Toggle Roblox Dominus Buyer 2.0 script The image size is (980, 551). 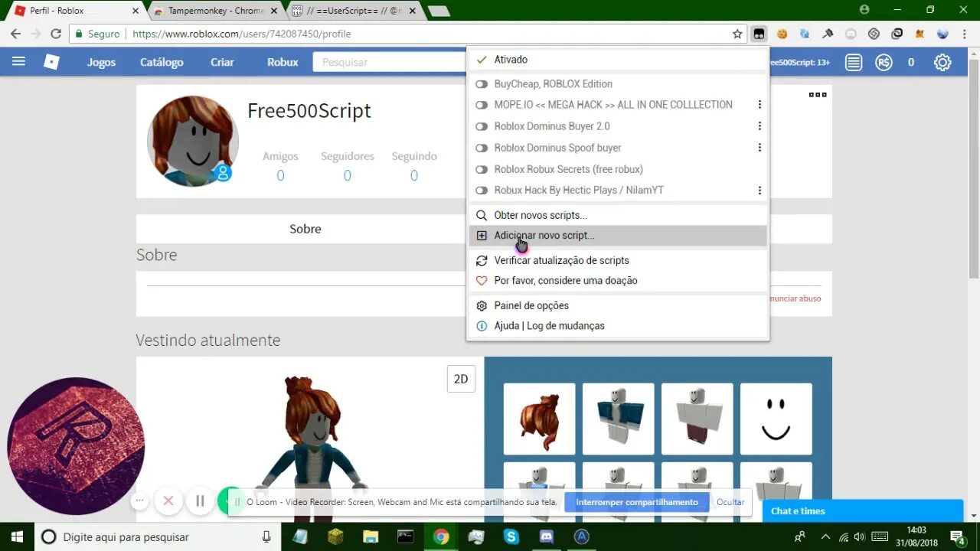point(482,126)
